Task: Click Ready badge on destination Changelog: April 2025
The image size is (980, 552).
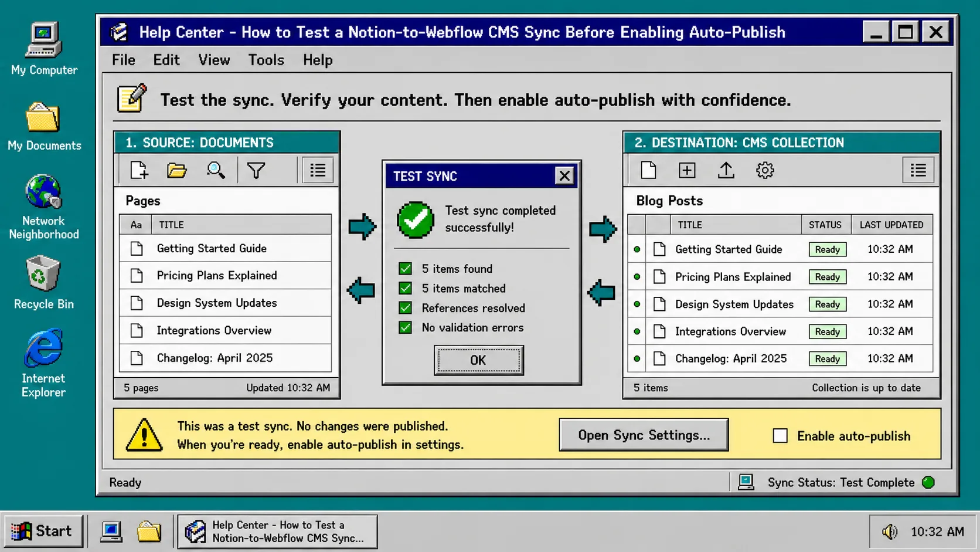Action: pyautogui.click(x=827, y=359)
